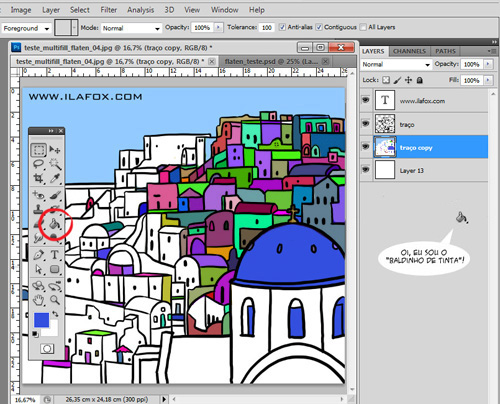The height and width of the screenshot is (404, 500).
Task: Click the Layers Fill percentage field
Action: 472,80
